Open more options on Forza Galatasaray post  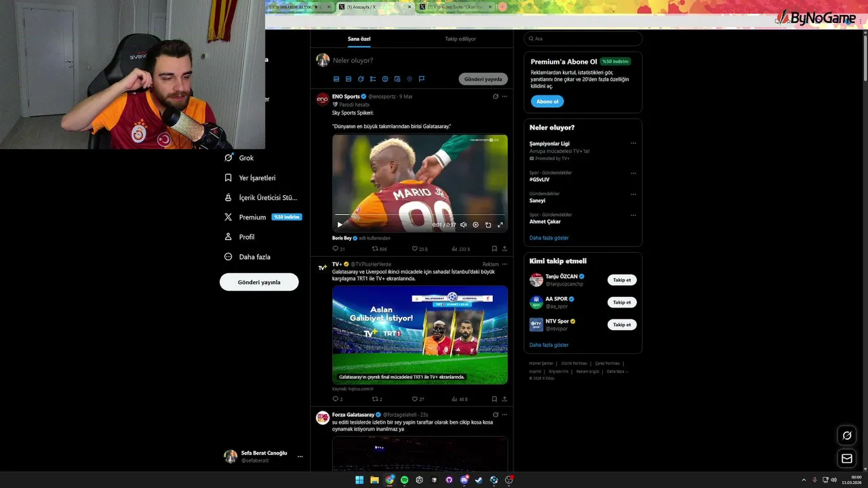pos(505,415)
